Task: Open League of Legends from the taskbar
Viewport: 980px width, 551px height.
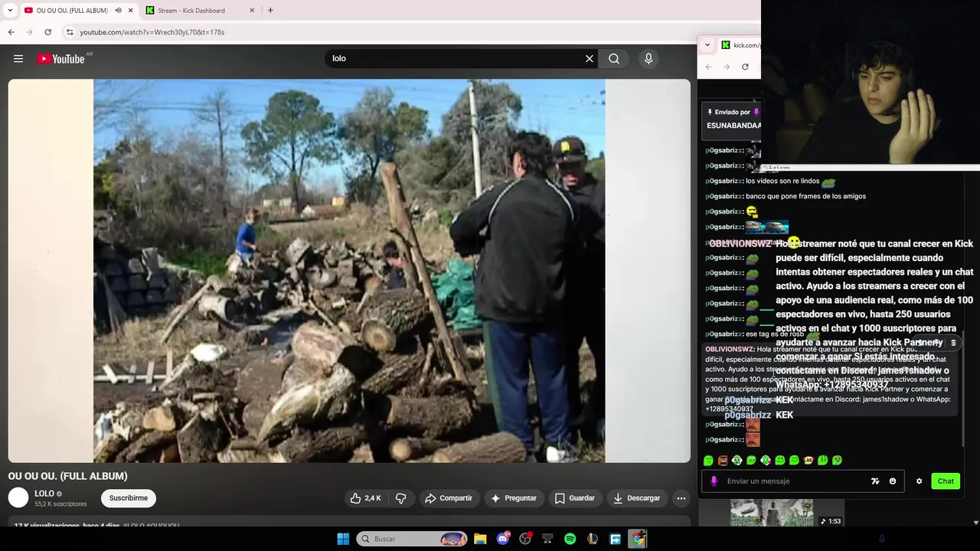Action: (x=593, y=539)
